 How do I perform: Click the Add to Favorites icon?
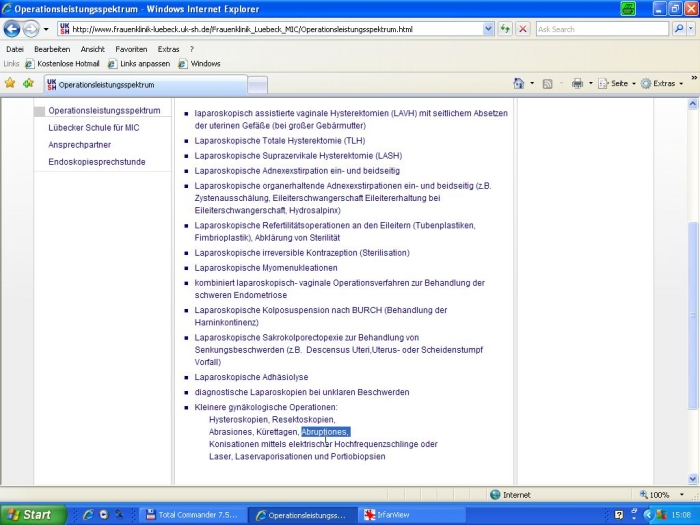click(29, 83)
